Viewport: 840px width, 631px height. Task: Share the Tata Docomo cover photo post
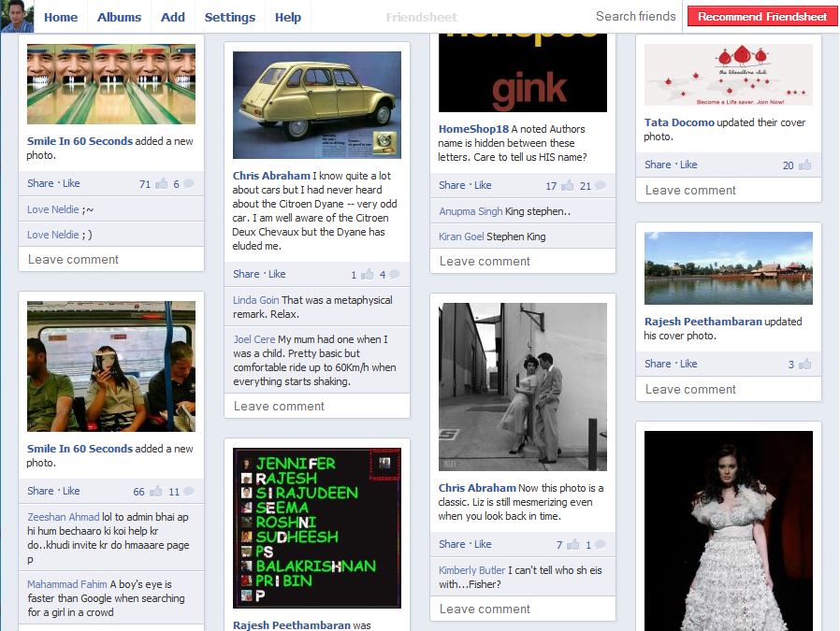(x=658, y=165)
